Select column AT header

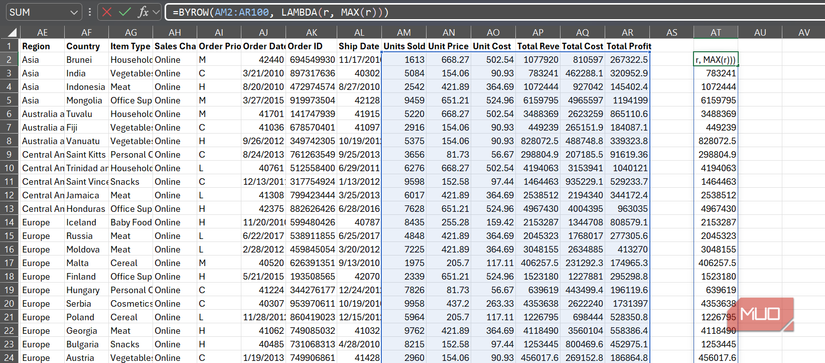point(716,32)
